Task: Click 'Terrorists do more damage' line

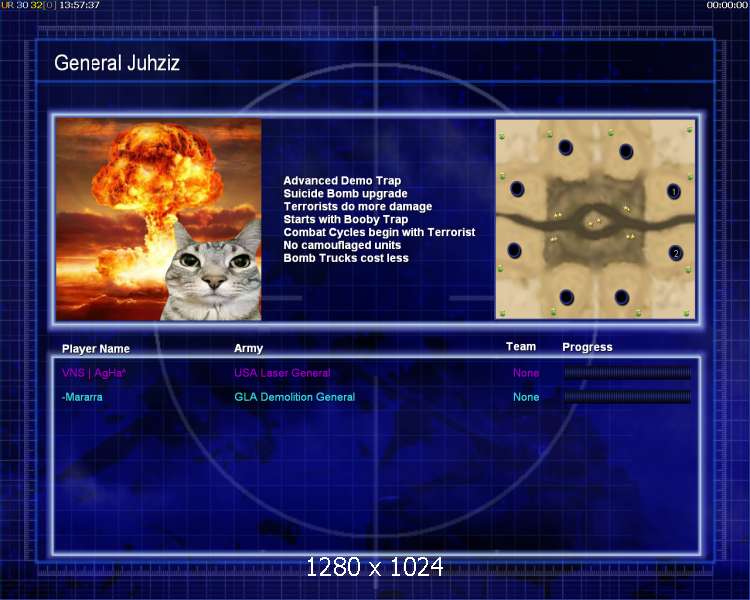Action: click(358, 206)
